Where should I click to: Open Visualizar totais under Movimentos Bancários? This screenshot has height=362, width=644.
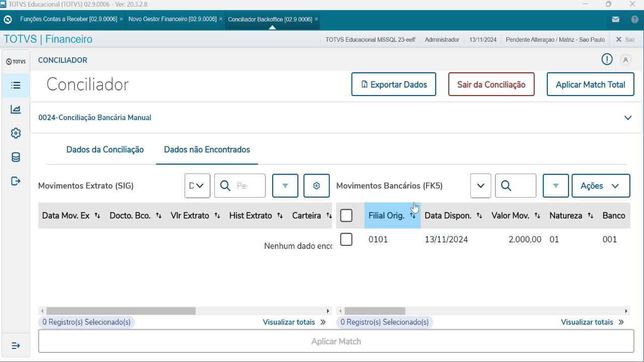coord(593,322)
